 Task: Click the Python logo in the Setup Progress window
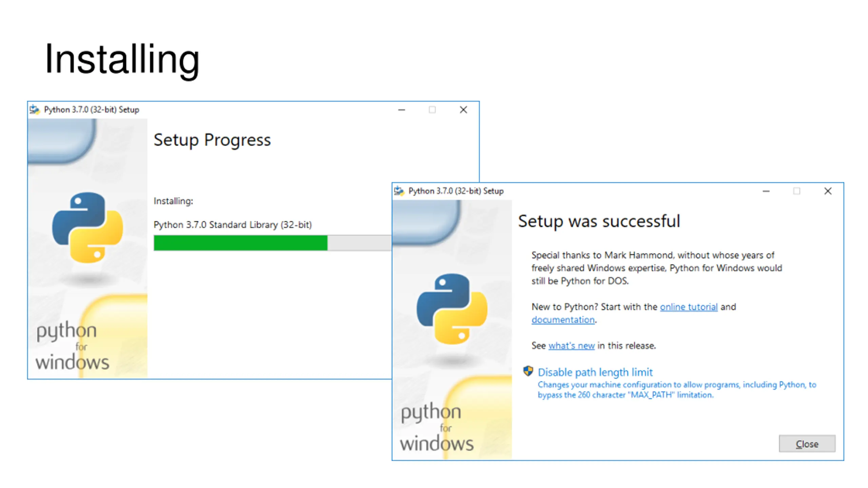click(x=87, y=227)
